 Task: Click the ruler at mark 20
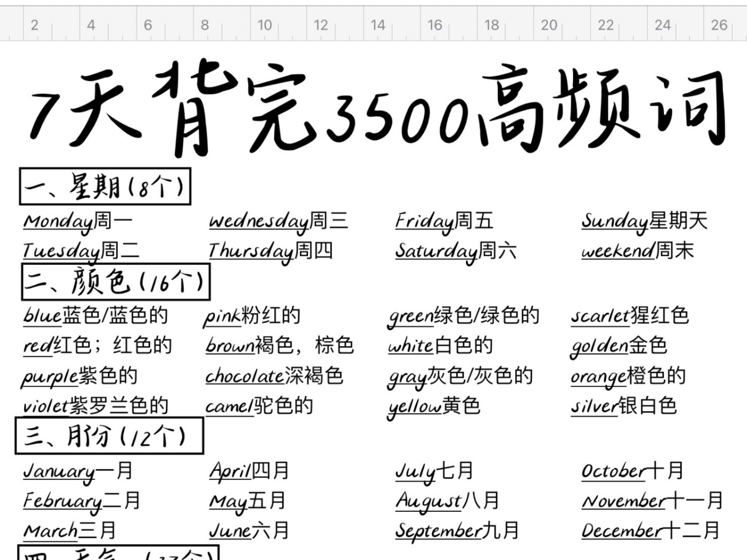pos(549,25)
